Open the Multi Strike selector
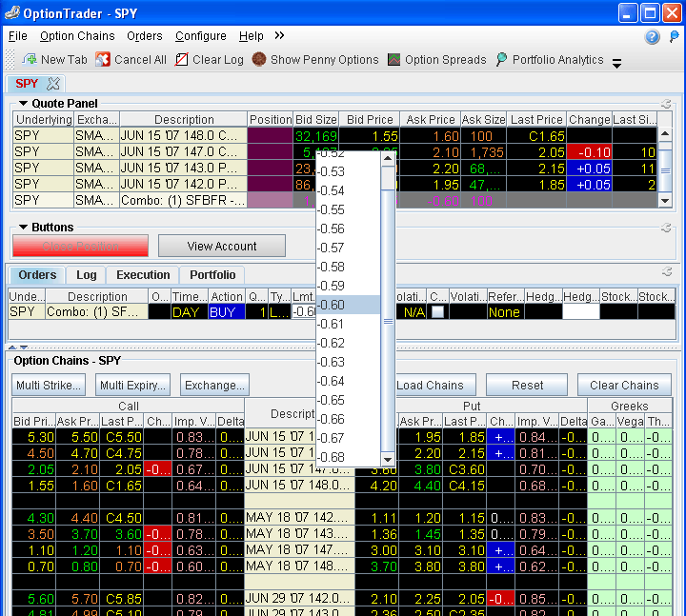 click(x=49, y=386)
